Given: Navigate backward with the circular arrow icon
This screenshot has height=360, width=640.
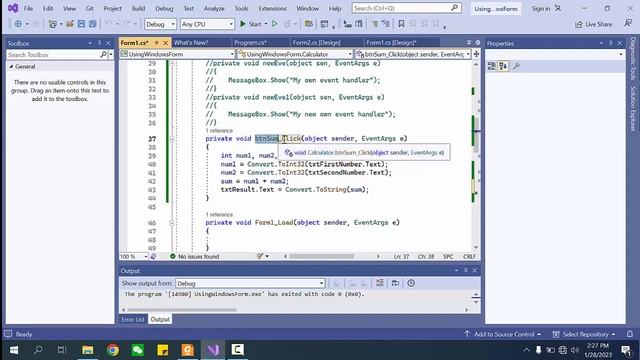Looking at the screenshot, I should pos(18,24).
